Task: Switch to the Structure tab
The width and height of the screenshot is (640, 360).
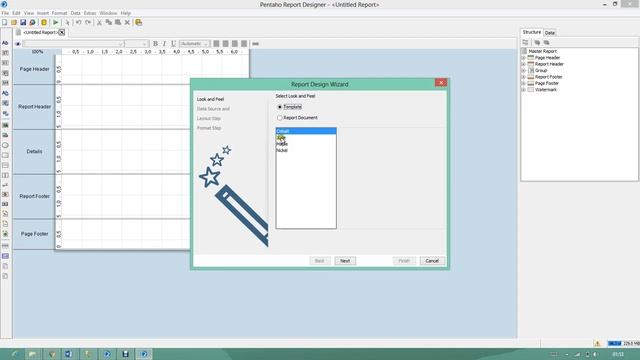Action: point(531,32)
